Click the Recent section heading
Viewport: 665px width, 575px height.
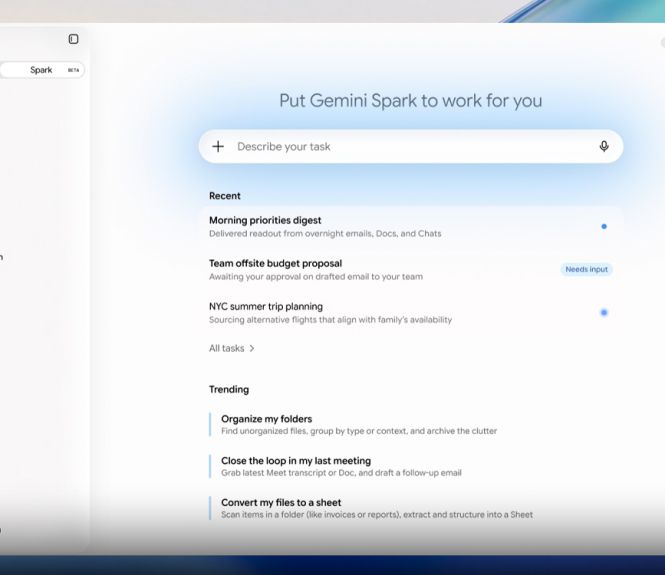pos(225,196)
